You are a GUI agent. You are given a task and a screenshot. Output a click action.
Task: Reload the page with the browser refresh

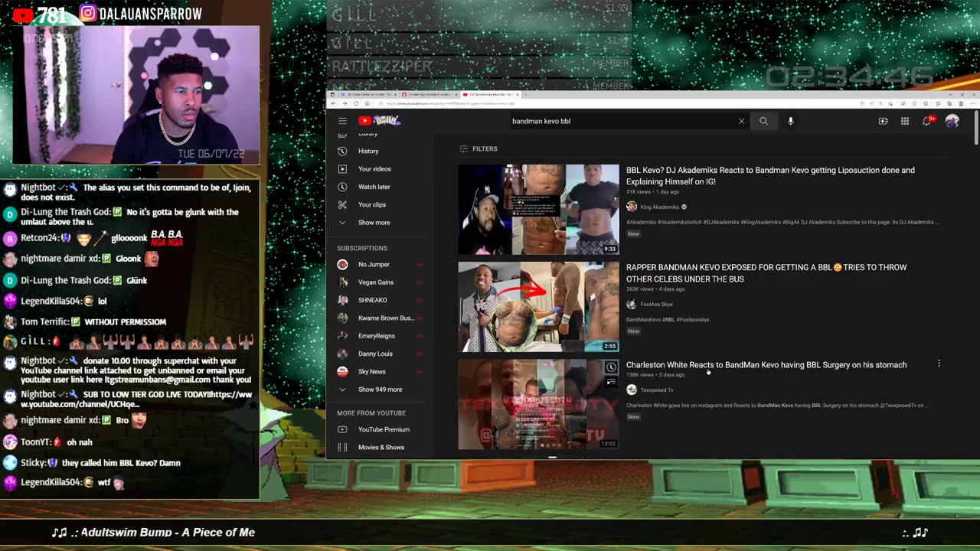356,103
